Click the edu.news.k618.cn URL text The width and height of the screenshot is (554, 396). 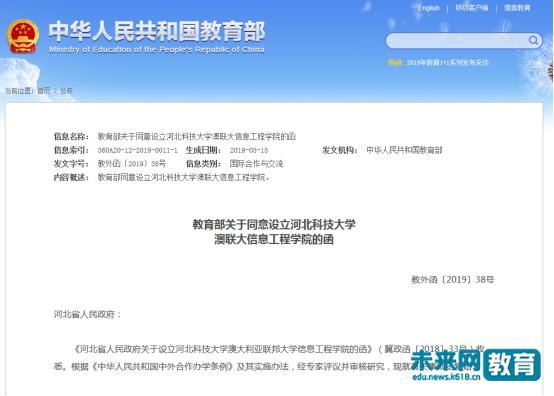click(446, 377)
